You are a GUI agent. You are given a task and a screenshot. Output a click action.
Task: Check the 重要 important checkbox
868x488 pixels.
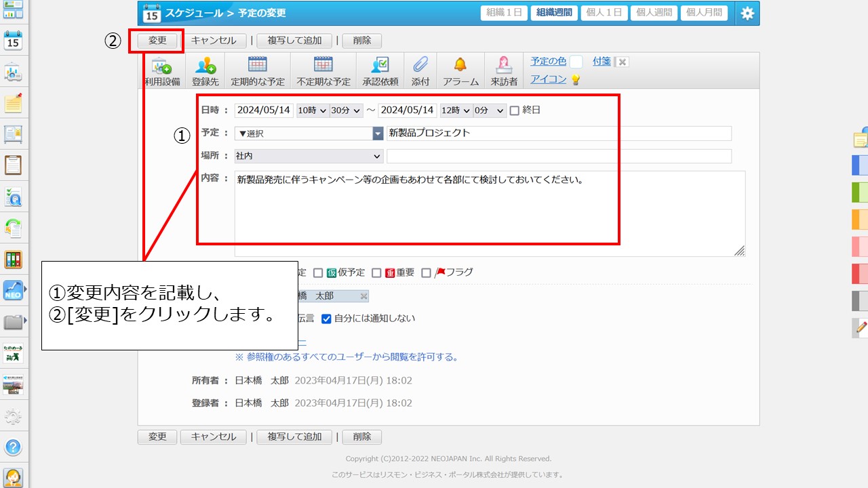[376, 273]
